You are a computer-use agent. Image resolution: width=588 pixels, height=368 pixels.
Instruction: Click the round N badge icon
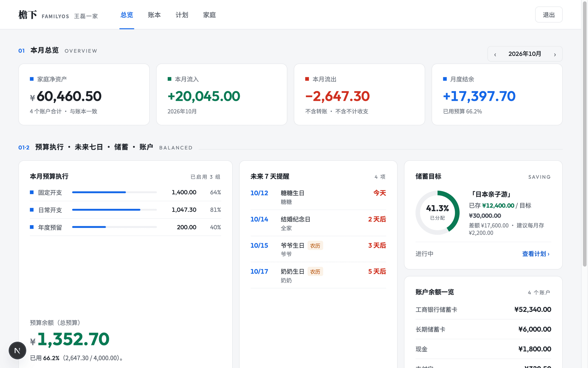[17, 350]
